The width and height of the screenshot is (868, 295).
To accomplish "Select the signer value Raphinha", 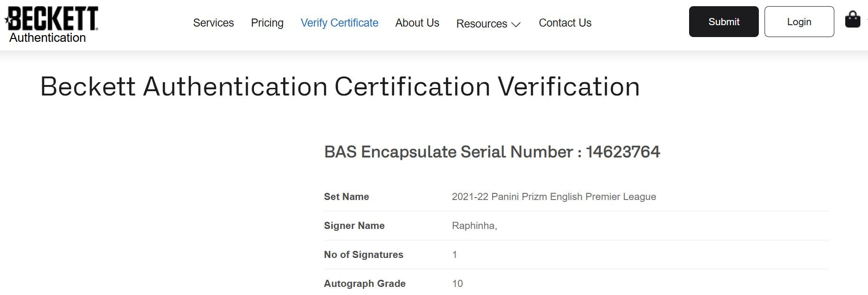I will coord(474,226).
